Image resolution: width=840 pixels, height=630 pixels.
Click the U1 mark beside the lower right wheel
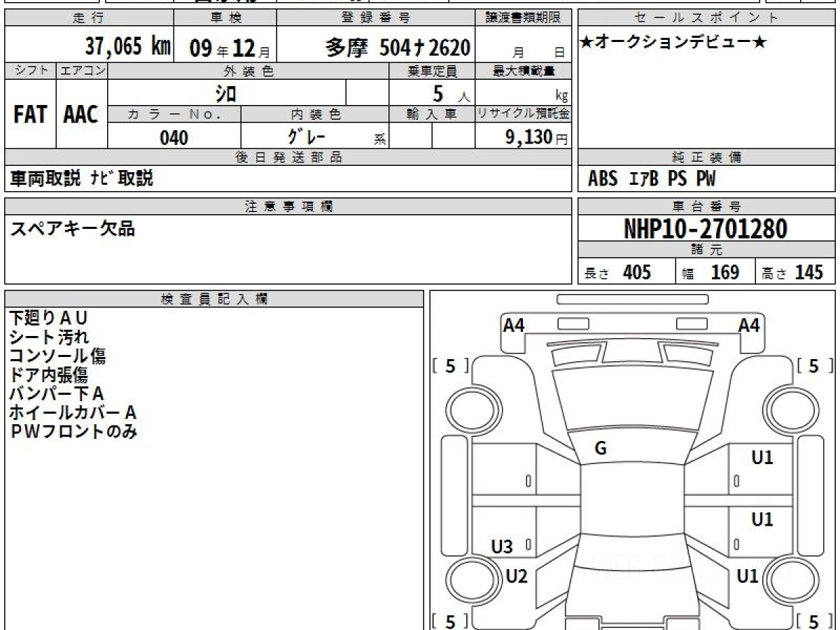point(748,576)
